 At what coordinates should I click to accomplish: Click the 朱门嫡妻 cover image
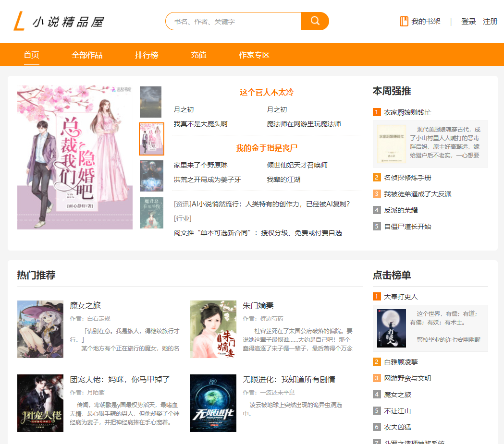213,329
